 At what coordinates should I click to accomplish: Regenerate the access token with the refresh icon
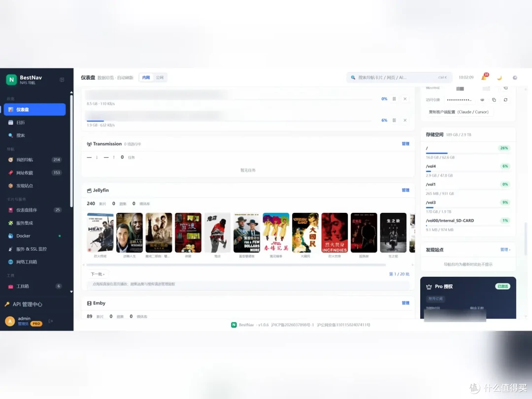pos(505,100)
